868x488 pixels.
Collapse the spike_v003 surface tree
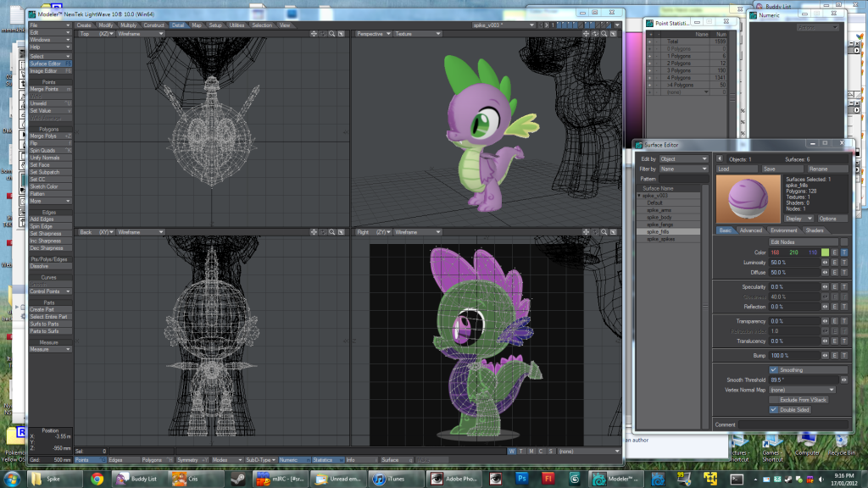639,196
